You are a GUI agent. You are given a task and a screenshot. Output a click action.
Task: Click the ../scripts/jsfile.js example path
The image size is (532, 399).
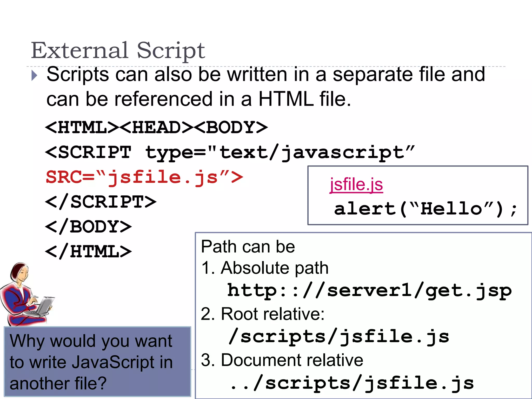click(x=352, y=383)
